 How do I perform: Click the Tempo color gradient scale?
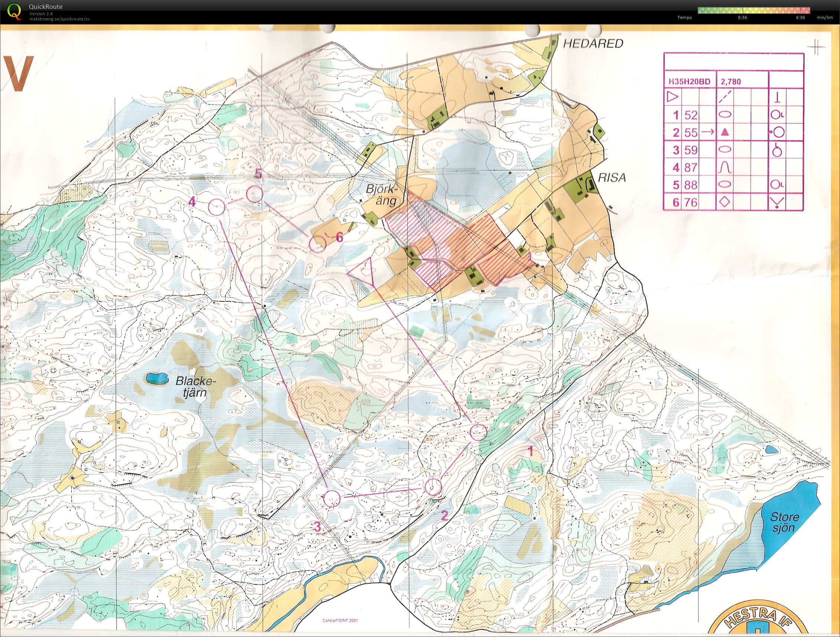pos(754,10)
